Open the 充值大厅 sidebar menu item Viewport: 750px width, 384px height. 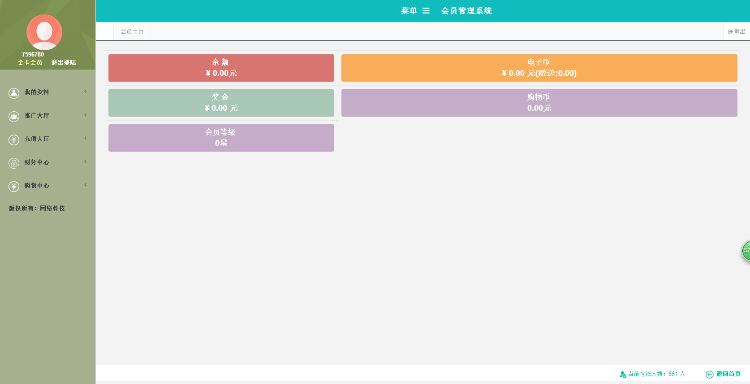47,139
